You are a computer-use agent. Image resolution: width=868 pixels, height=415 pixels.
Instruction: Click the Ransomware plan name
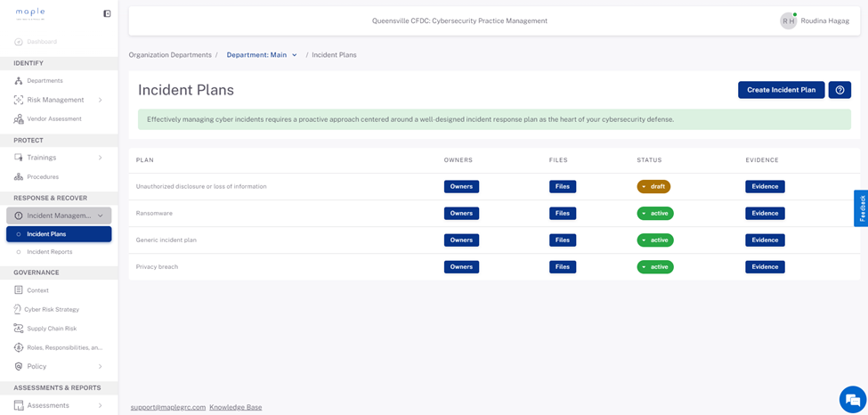pos(154,214)
